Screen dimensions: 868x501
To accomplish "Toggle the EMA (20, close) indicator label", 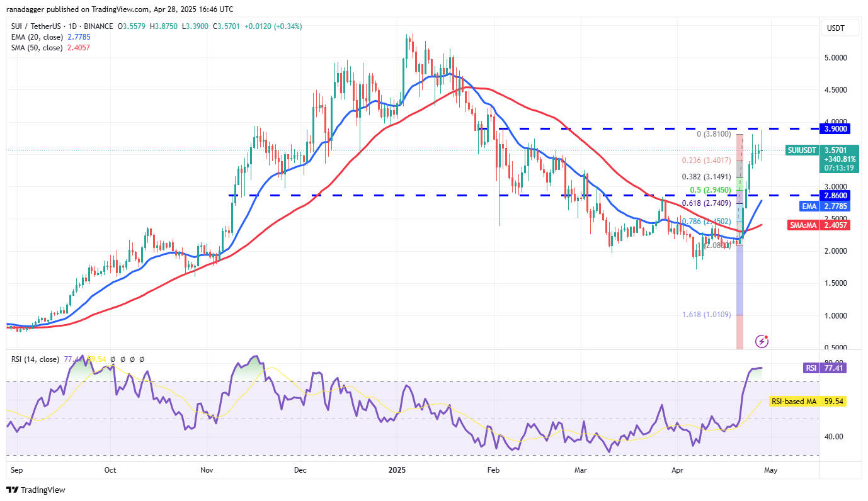I will click(38, 37).
